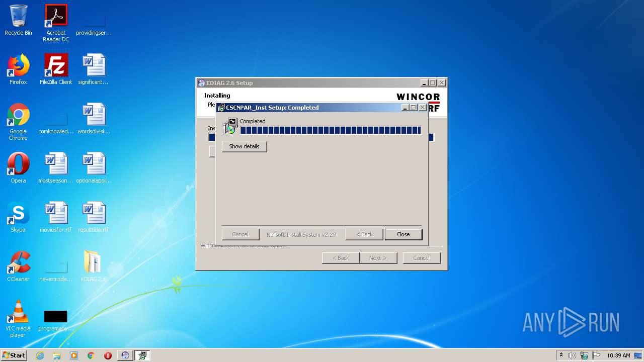Select the KDIAG 2.6 folder icon

point(93,266)
